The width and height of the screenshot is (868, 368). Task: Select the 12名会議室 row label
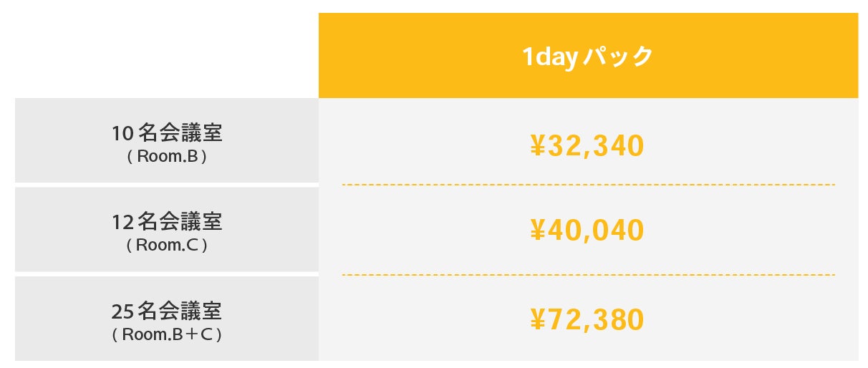pyautogui.click(x=167, y=222)
